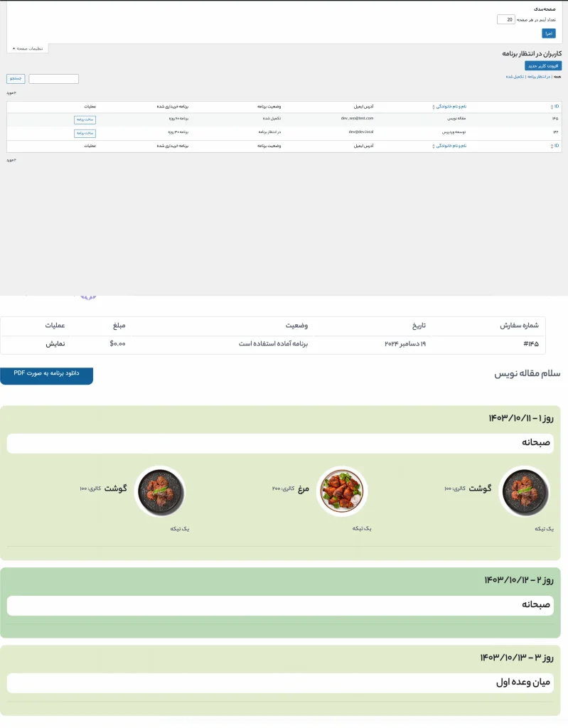Screen dimensions: 568x728
Task: Collapse the تنظیمات صفحه screen options tab
Action: click(28, 48)
